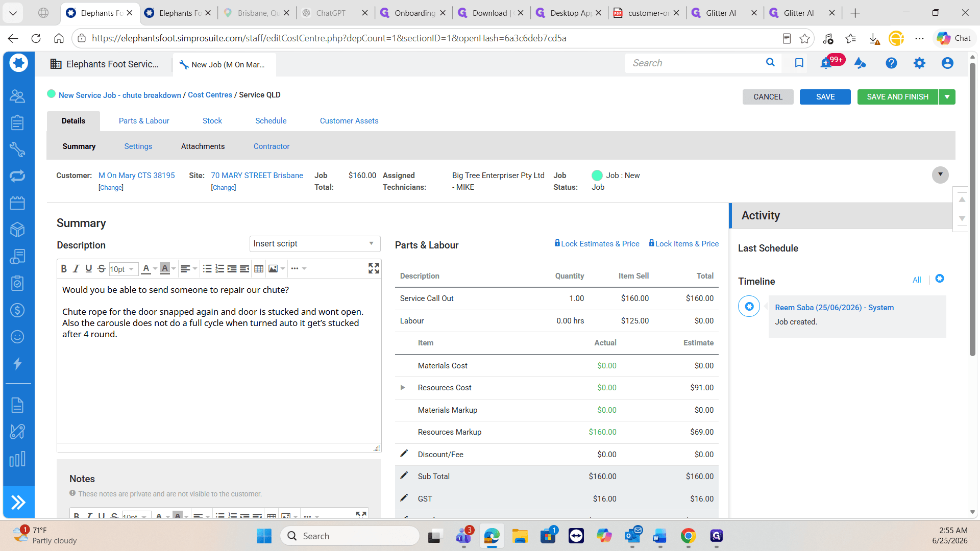Toggle strikethrough in Description editor toolbar

(x=102, y=269)
